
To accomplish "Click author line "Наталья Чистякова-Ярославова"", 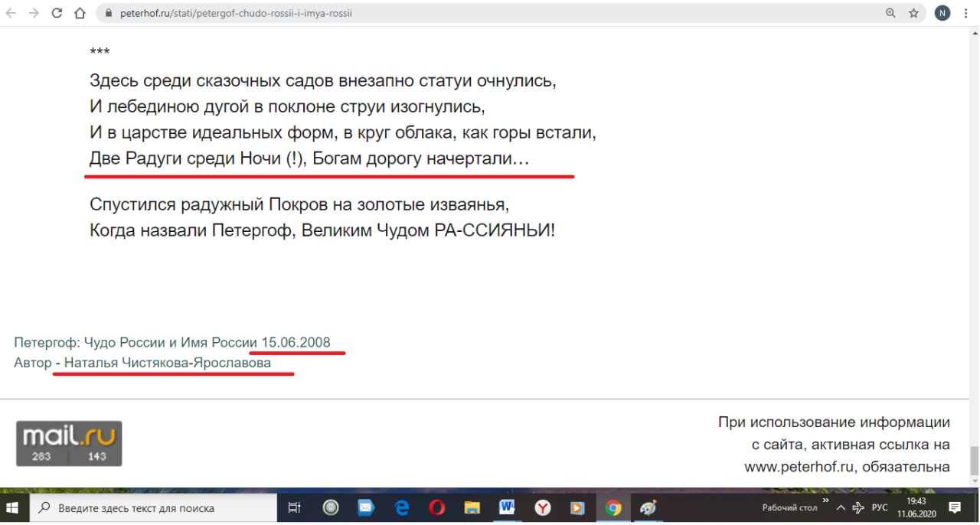I will coord(168,363).
